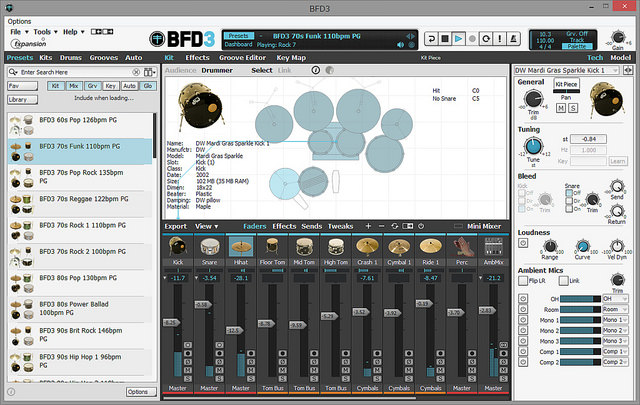Toggle Snare bleed Off checkbox

569,193
